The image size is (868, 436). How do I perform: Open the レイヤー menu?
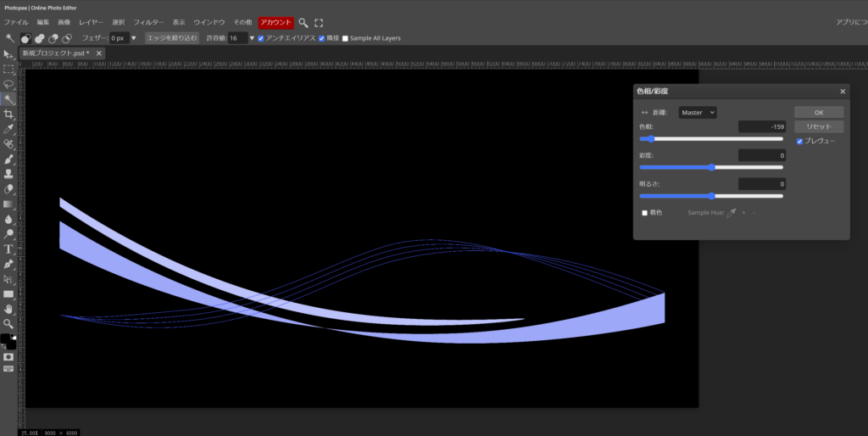91,22
